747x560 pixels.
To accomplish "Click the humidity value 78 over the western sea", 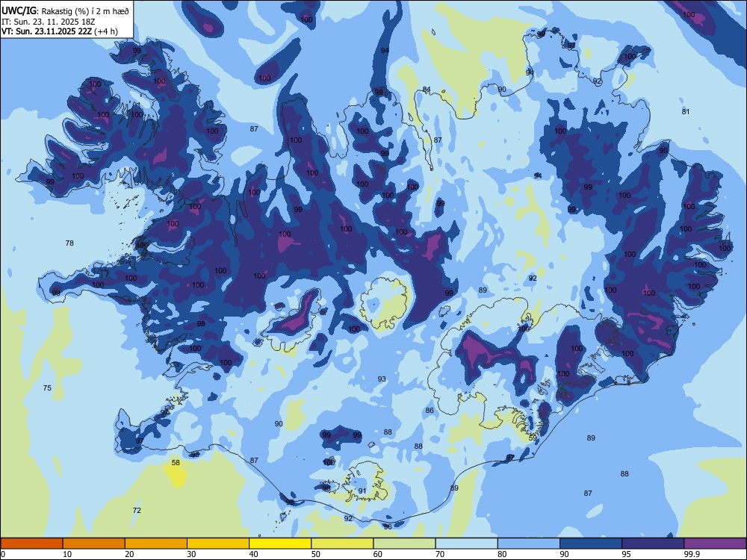I will tap(69, 243).
